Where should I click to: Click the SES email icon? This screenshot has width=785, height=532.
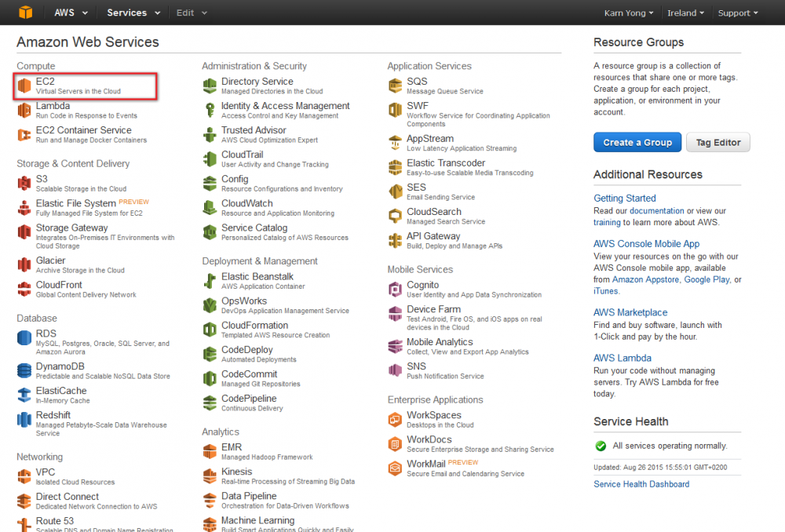(395, 191)
